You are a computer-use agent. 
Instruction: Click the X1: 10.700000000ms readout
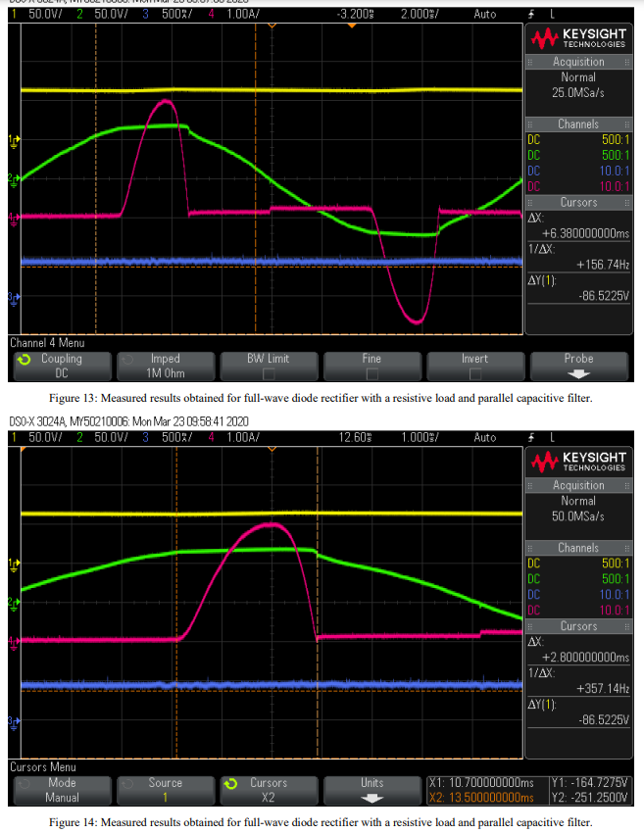(481, 783)
